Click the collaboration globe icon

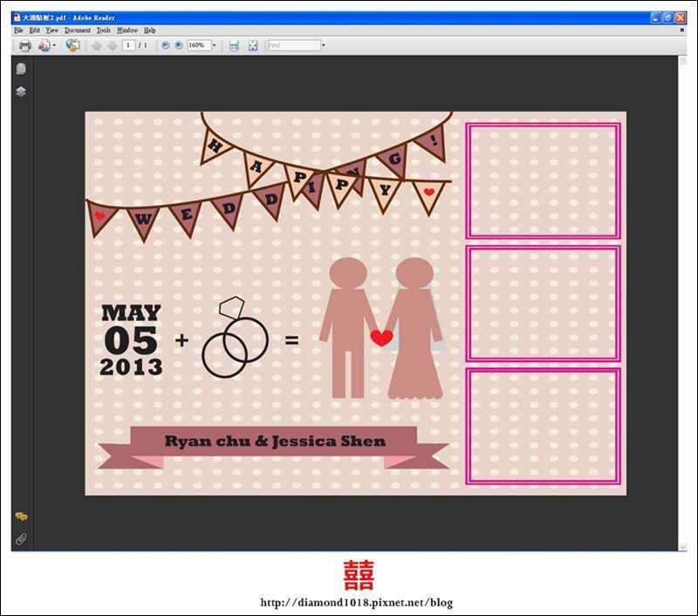click(x=72, y=45)
